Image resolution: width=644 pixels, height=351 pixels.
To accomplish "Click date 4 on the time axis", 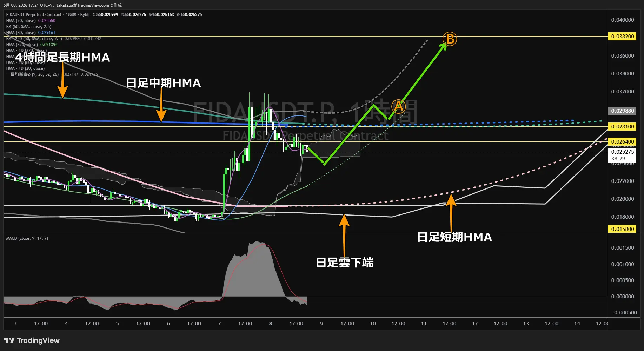I will (x=66, y=324).
